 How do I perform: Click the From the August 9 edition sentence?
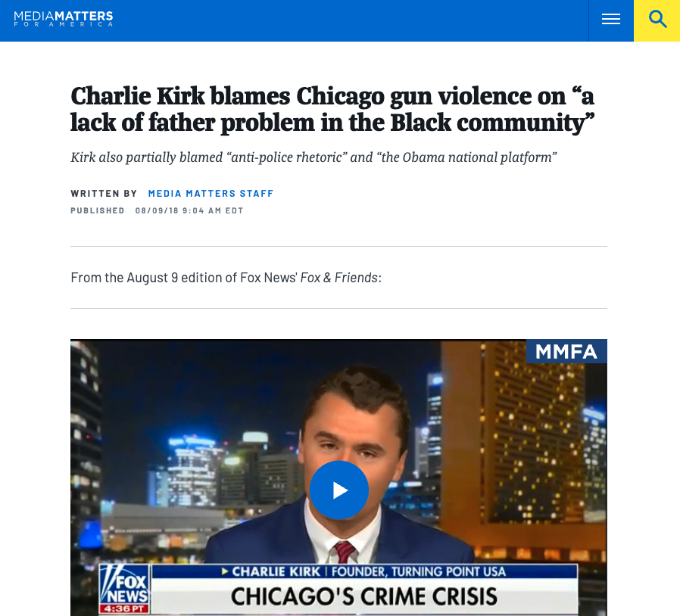[226, 278]
